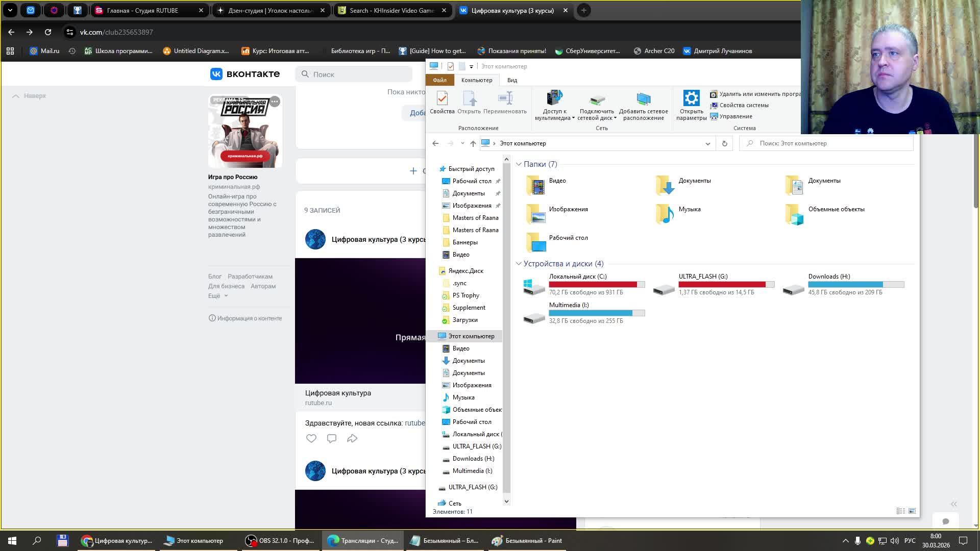Image resolution: width=980 pixels, height=551 pixels.
Task: Open the address bar history dropdown
Action: [707, 143]
